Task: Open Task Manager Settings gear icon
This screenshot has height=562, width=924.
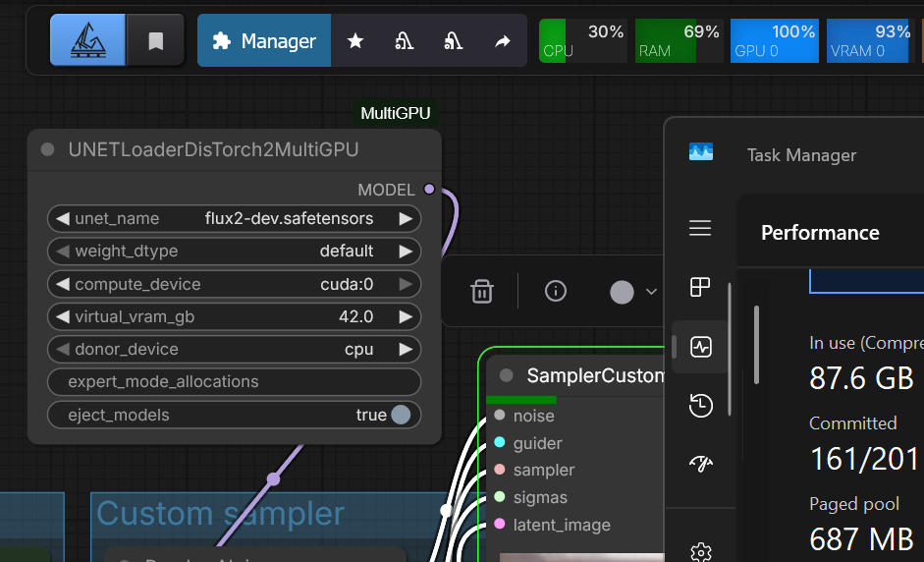Action: 701,552
